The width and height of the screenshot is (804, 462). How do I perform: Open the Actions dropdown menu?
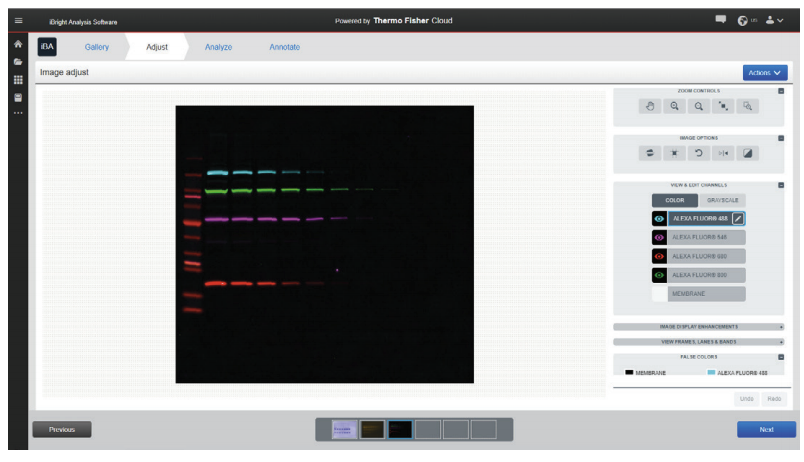coord(764,72)
